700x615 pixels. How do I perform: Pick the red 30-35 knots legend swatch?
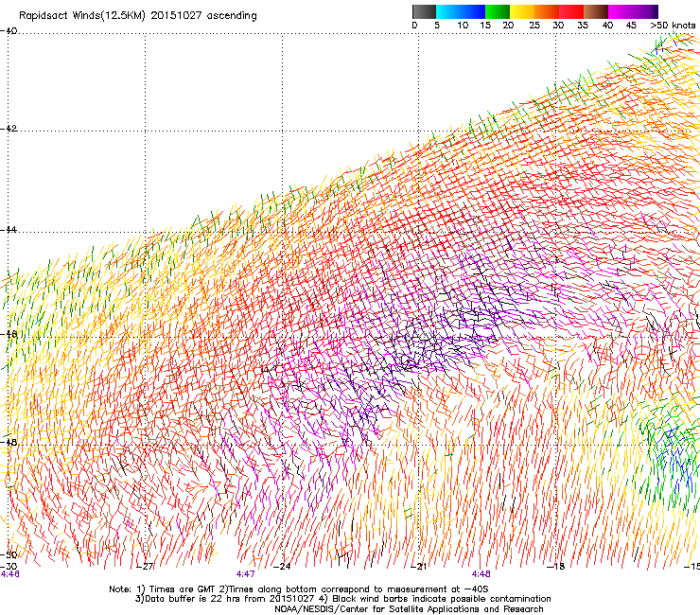[x=571, y=11]
